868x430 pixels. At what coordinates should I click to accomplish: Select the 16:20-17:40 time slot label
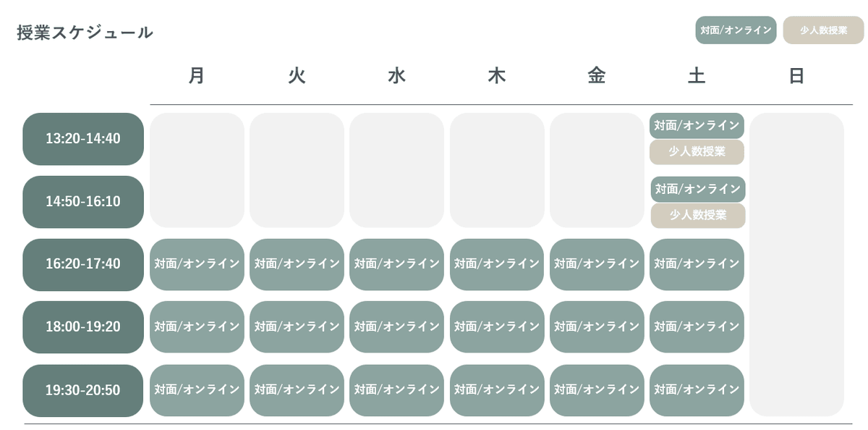pos(83,264)
